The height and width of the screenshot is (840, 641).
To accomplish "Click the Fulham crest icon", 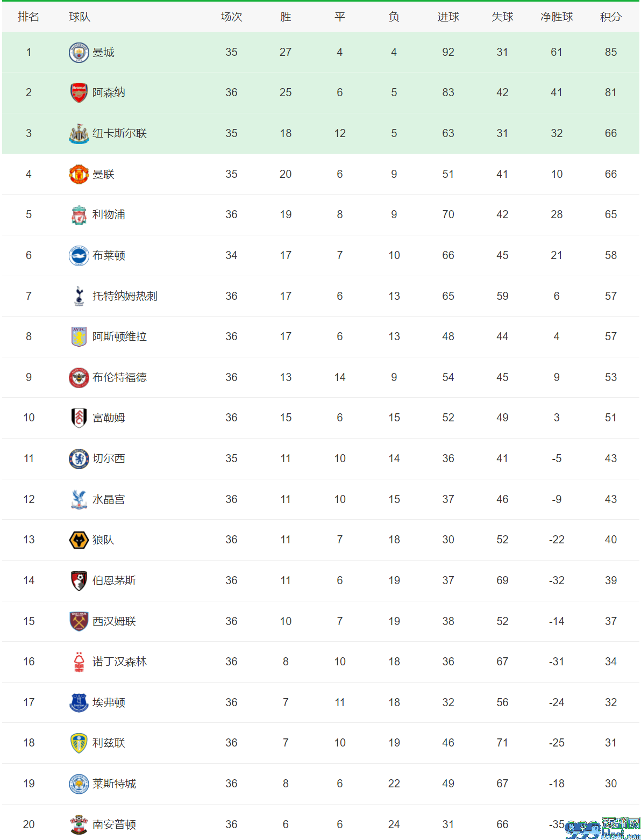I will 79,418.
